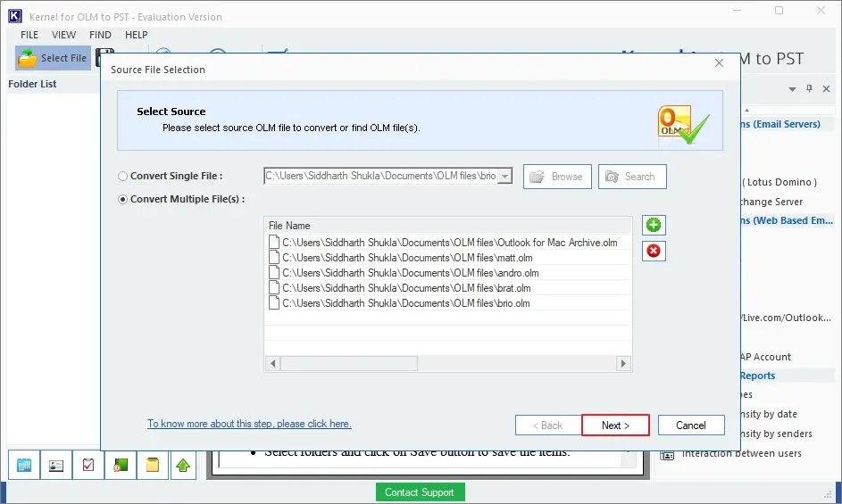
Task: Open the FILE menu
Action: coord(29,35)
